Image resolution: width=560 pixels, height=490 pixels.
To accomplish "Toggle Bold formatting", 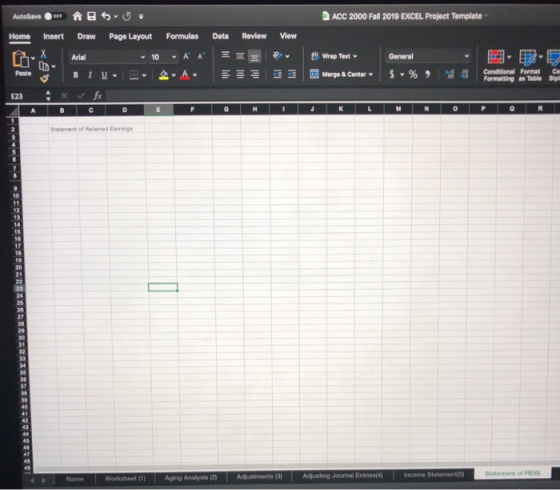I will (76, 75).
